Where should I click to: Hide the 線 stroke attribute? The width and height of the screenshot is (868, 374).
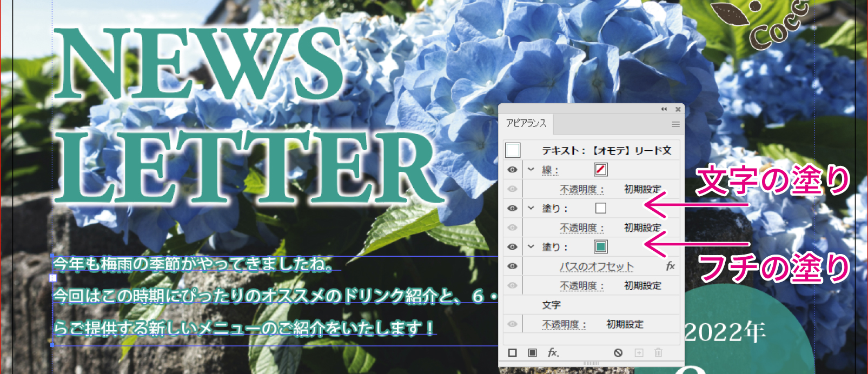pyautogui.click(x=512, y=170)
